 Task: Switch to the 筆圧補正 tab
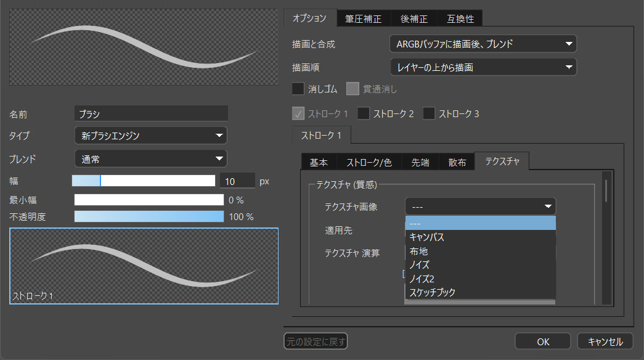364,18
